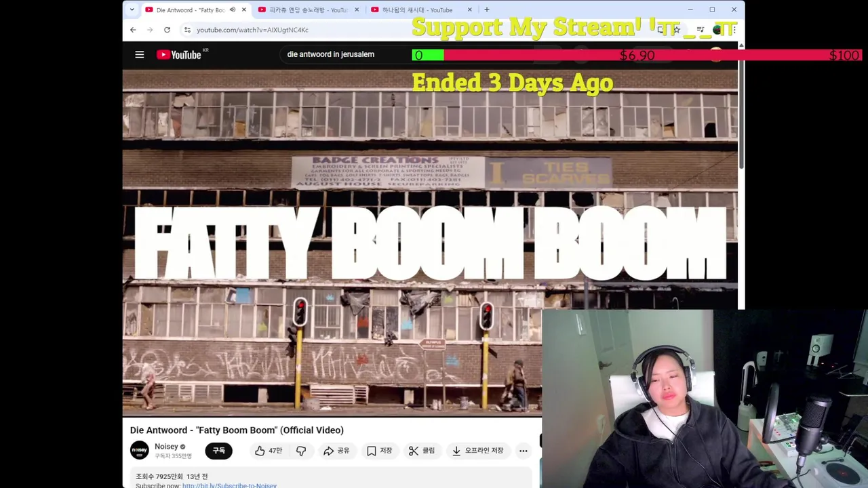
Task: Open the tab search dropdown arrow
Action: click(132, 9)
